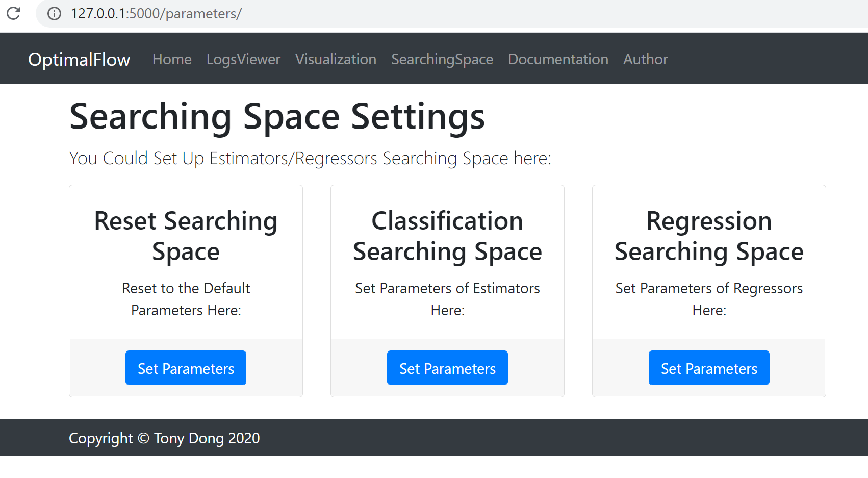Screen dimensions: 868x478
Task: Open the Home nav item
Action: [x=172, y=59]
